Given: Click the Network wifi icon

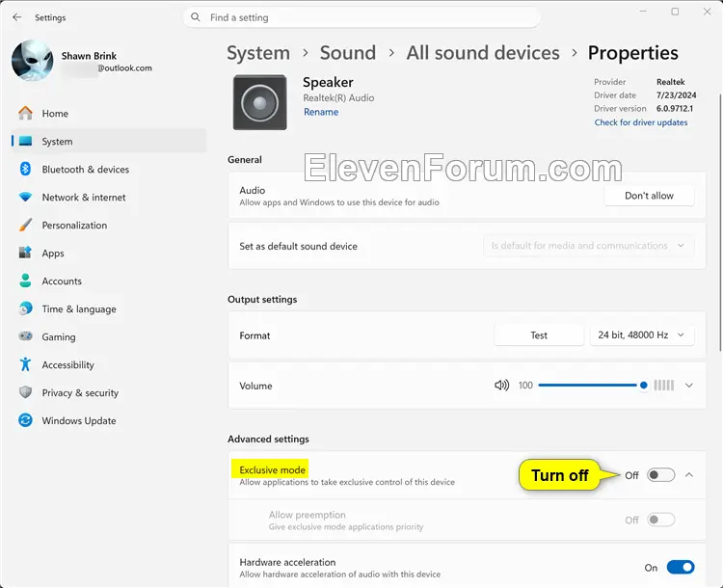Looking at the screenshot, I should pos(25,197).
